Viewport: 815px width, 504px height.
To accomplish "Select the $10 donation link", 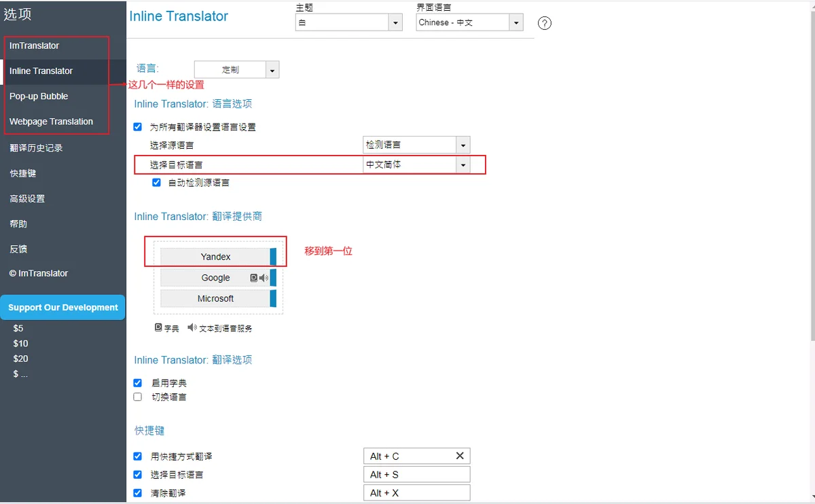I will click(20, 344).
